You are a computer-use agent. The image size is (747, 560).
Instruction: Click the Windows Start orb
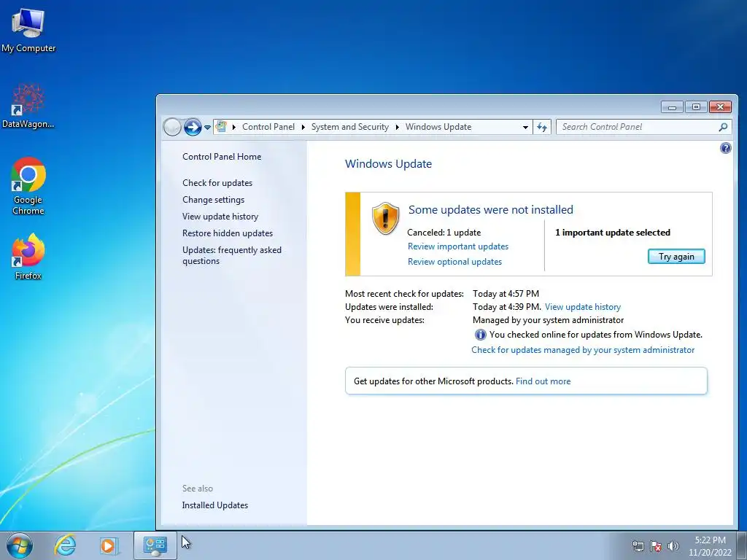pos(20,545)
